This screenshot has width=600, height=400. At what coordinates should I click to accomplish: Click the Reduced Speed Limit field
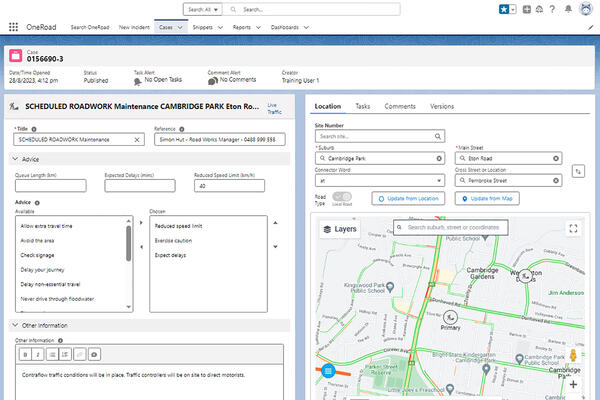[231, 186]
